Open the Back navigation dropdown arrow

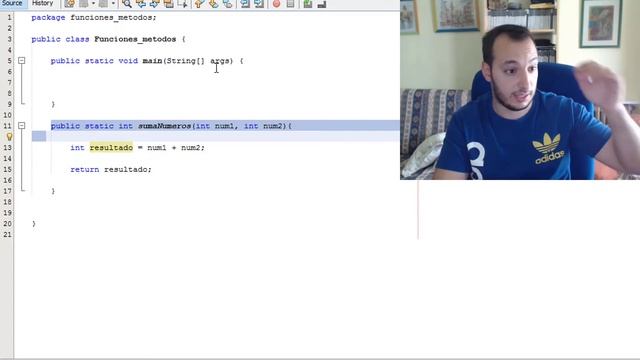93,4
